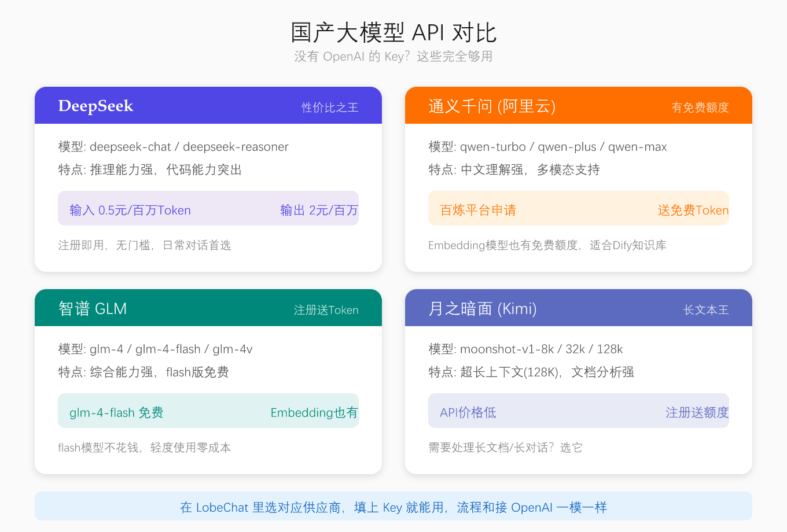The height and width of the screenshot is (532, 787).
Task: Click the "月之暗面 (Kimi)" card heading
Action: click(483, 308)
